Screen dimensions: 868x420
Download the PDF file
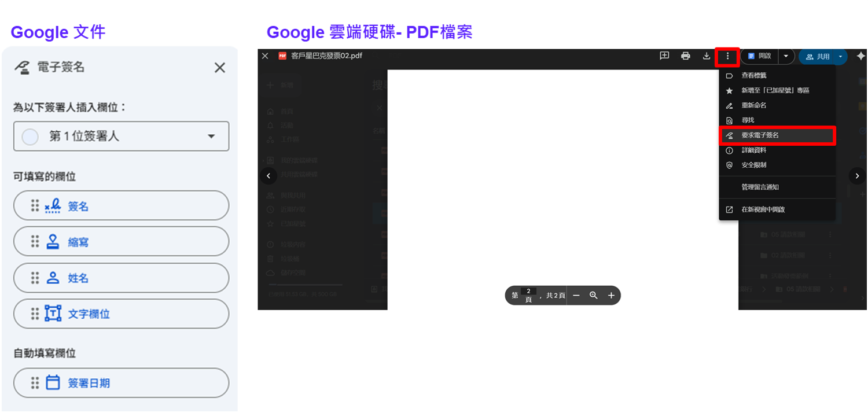click(x=706, y=56)
